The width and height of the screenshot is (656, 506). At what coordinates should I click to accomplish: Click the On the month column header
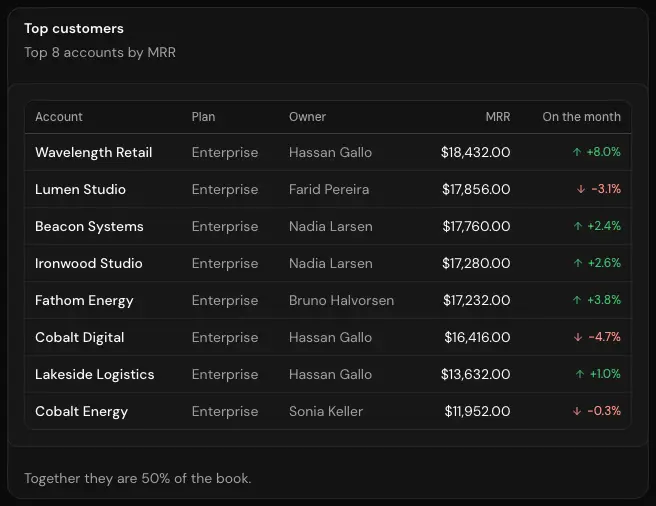582,117
